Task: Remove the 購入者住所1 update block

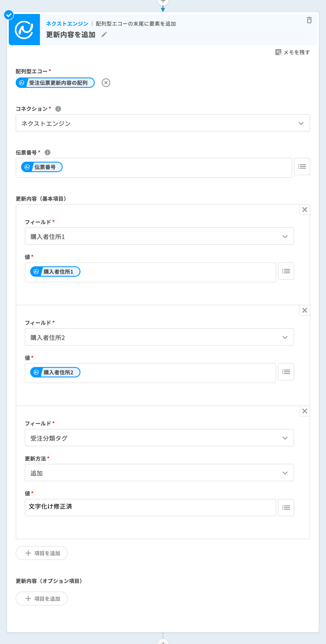Action: pos(304,210)
